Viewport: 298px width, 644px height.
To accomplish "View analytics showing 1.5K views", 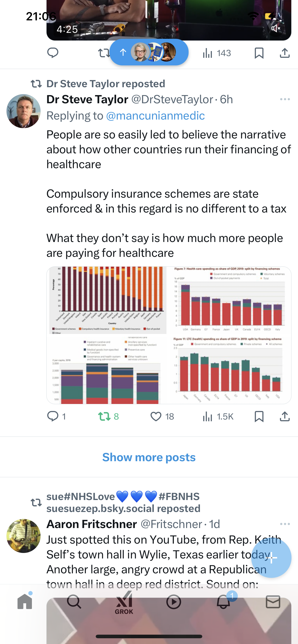I will click(x=218, y=416).
